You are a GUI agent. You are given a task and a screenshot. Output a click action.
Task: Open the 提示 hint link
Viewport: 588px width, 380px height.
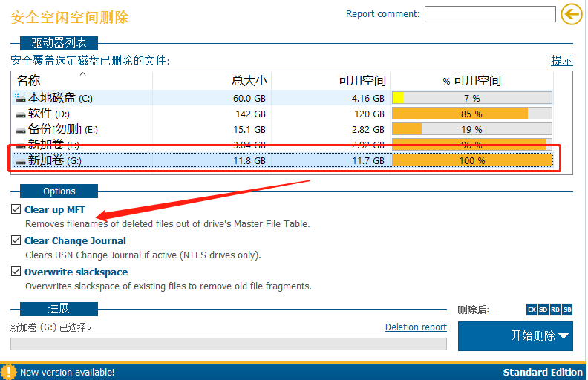coord(562,60)
